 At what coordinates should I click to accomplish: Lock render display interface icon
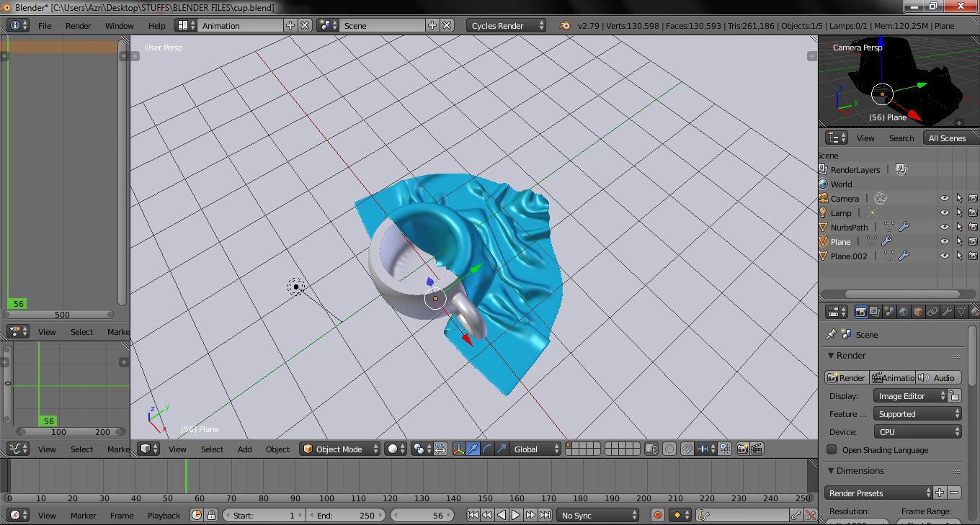(955, 395)
